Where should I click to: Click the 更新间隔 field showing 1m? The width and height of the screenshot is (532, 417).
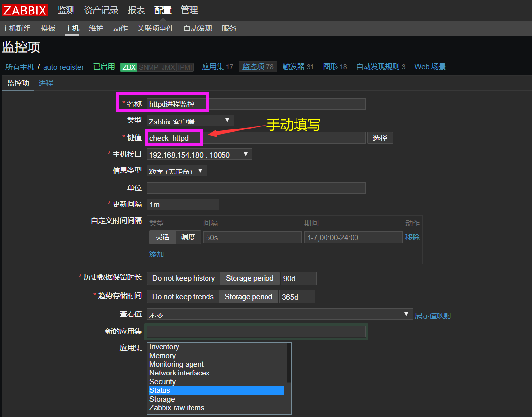pos(182,204)
